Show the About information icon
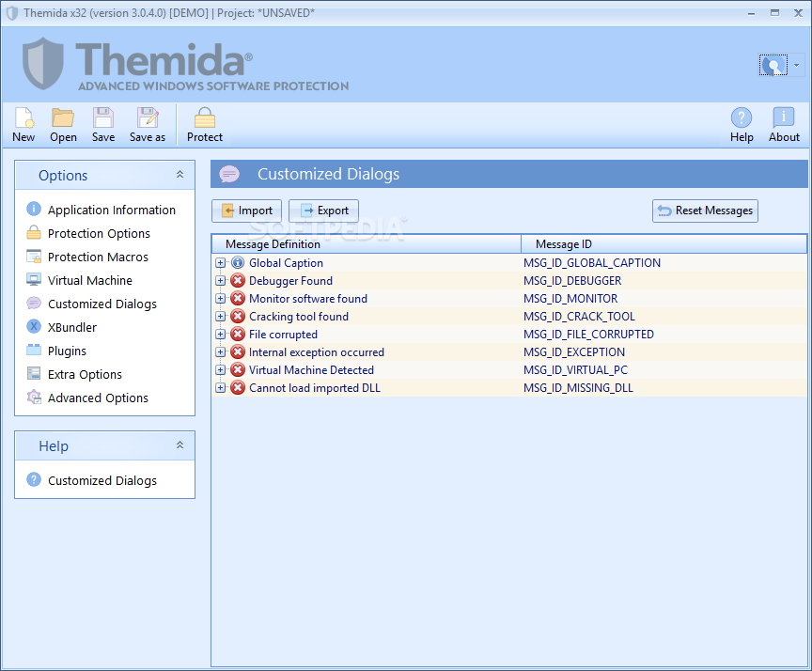 coord(784,117)
